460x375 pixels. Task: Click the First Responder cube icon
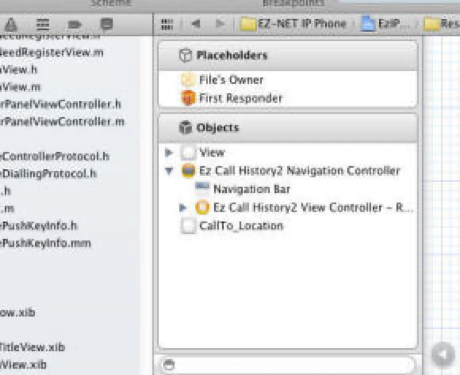click(x=188, y=98)
